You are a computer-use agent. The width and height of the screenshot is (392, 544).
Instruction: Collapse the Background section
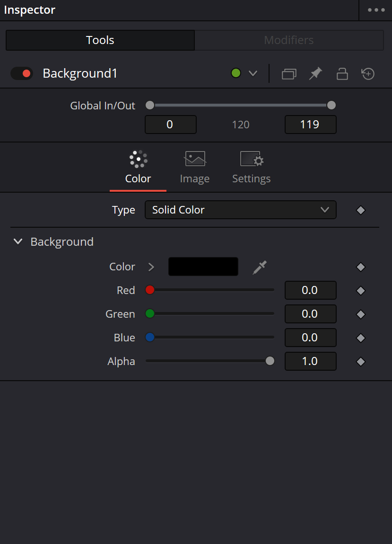pos(18,242)
